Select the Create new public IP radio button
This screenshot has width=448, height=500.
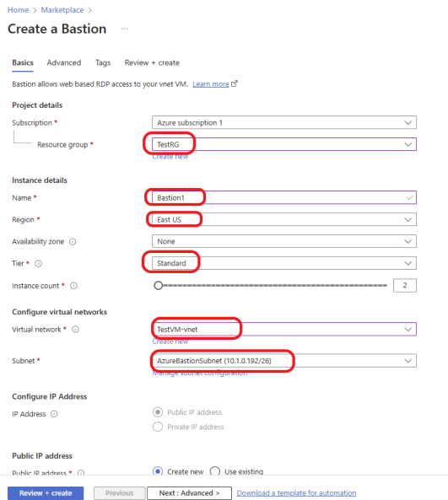[158, 471]
